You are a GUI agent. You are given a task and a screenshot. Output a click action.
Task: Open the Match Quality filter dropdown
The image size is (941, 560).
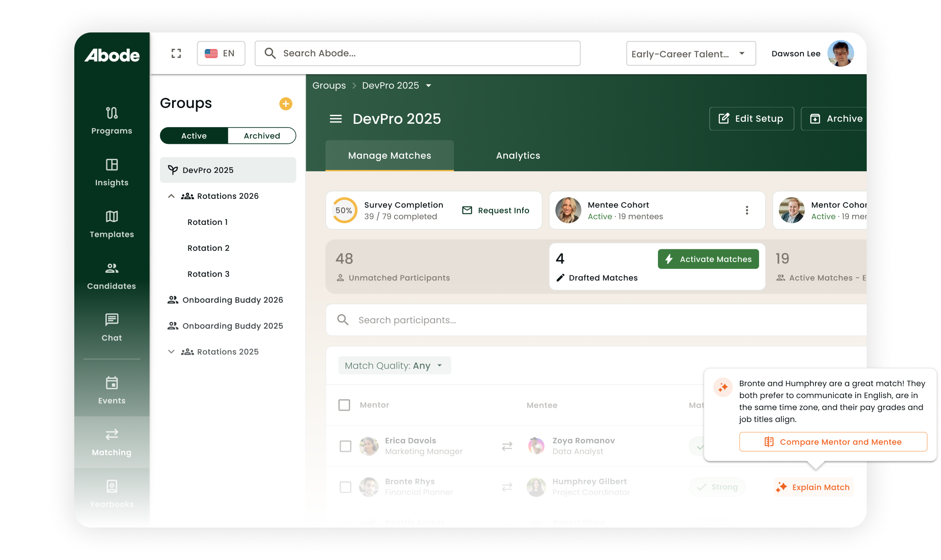[394, 366]
